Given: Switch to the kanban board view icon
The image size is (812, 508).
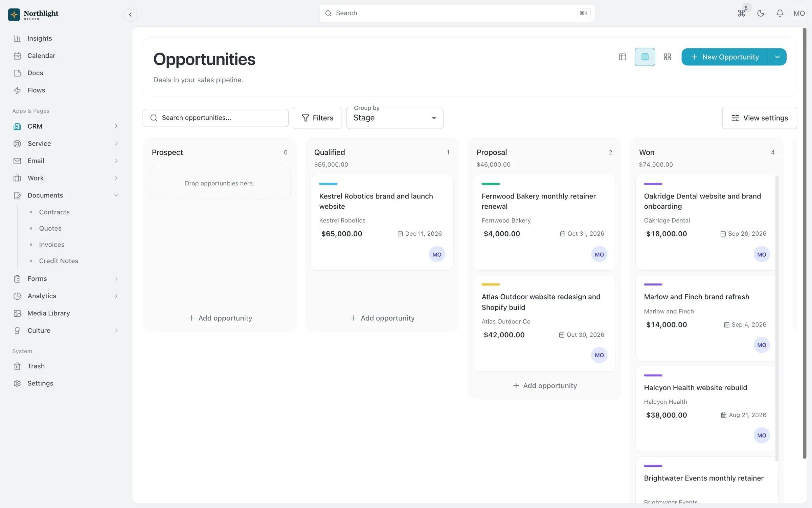Looking at the screenshot, I should (645, 57).
